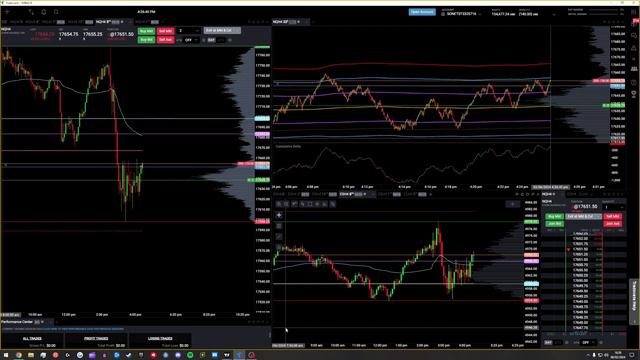Click the blue Open Account button
The width and height of the screenshot is (640, 360).
[x=422, y=12]
